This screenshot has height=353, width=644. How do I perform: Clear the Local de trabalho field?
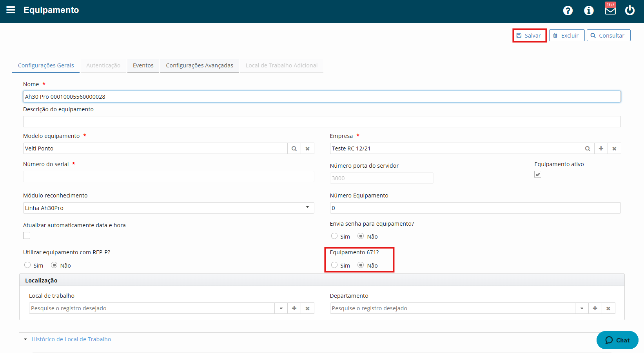click(307, 308)
